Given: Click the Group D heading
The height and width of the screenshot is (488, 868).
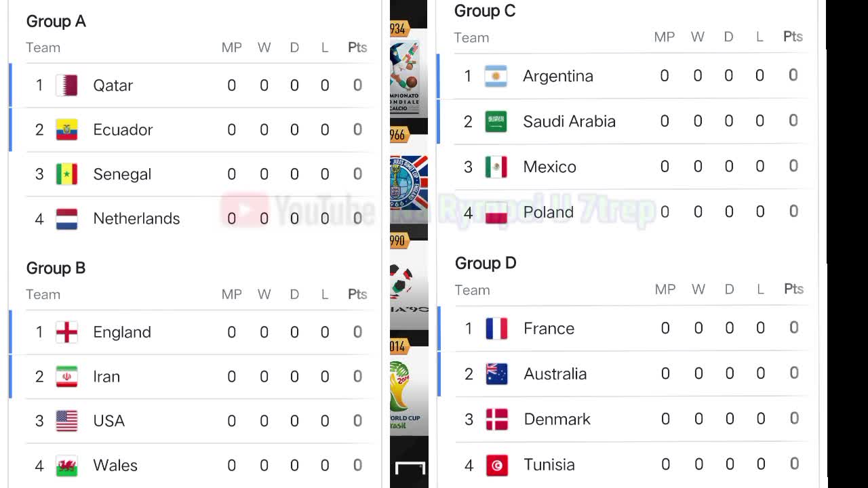Looking at the screenshot, I should tap(486, 263).
